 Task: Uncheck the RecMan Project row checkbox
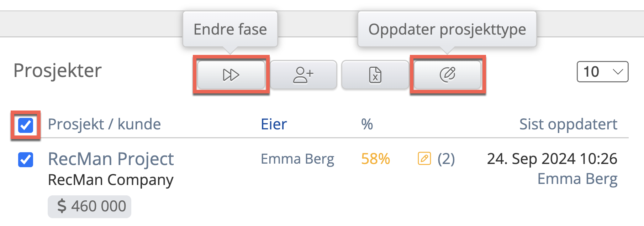26,160
